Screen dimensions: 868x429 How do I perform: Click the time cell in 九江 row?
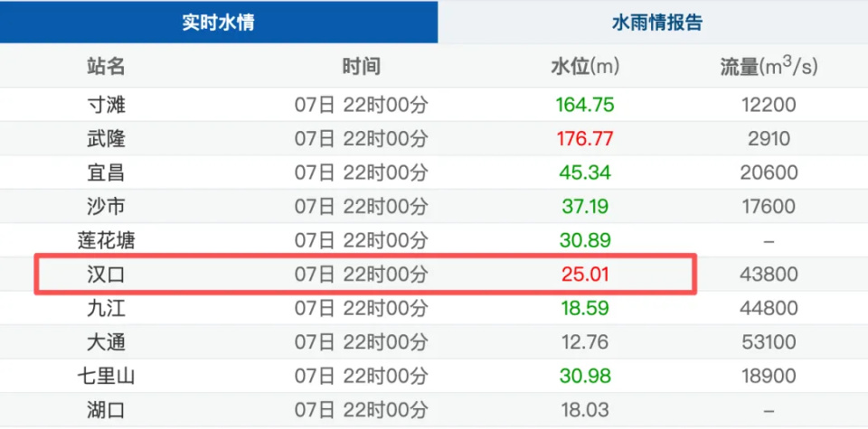(x=361, y=308)
